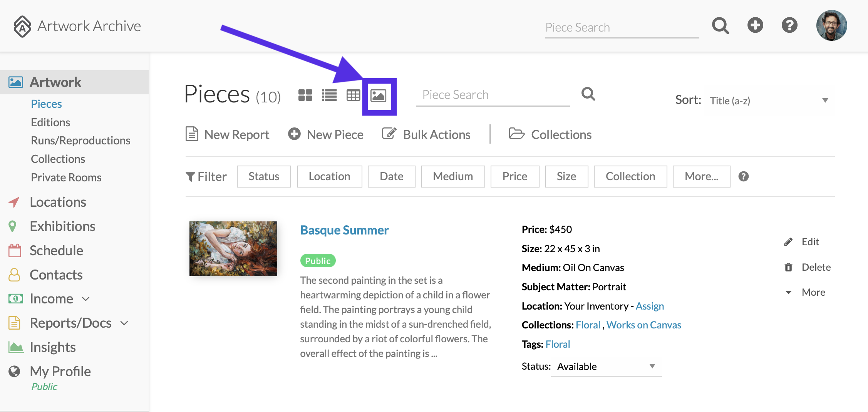868x412 pixels.
Task: Click the filter help question icon
Action: pyautogui.click(x=743, y=176)
